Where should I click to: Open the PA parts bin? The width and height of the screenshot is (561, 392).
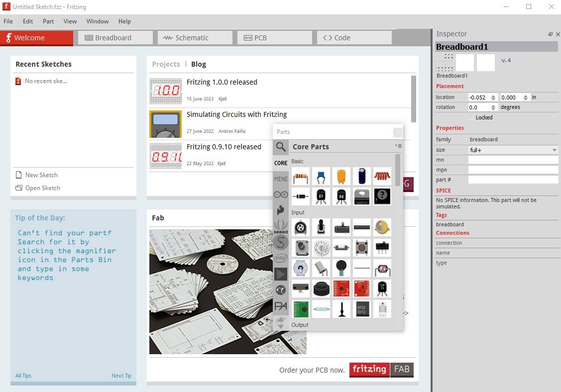(x=281, y=306)
